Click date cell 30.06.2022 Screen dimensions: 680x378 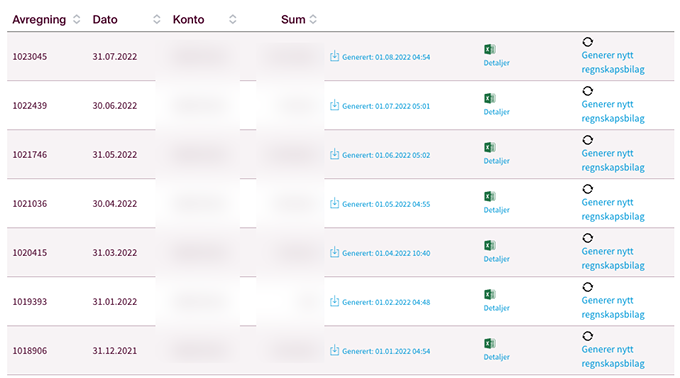[x=114, y=106]
